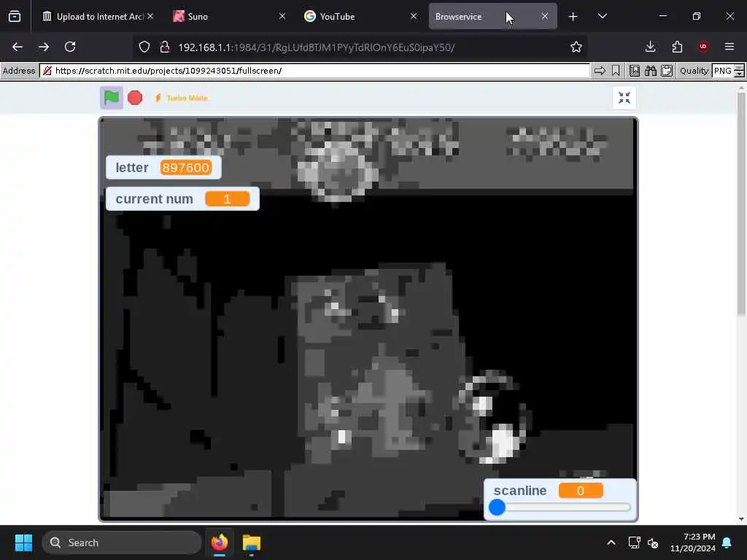Screen dimensions: 747x560
Task: Open Firefox View icon
Action: pyautogui.click(x=15, y=17)
